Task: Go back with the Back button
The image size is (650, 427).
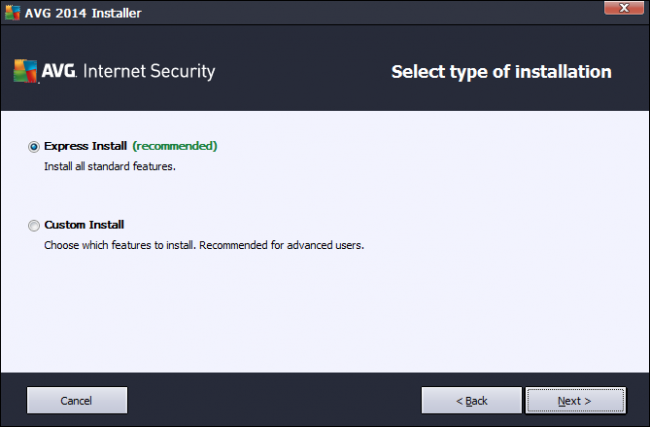Action: [x=472, y=400]
